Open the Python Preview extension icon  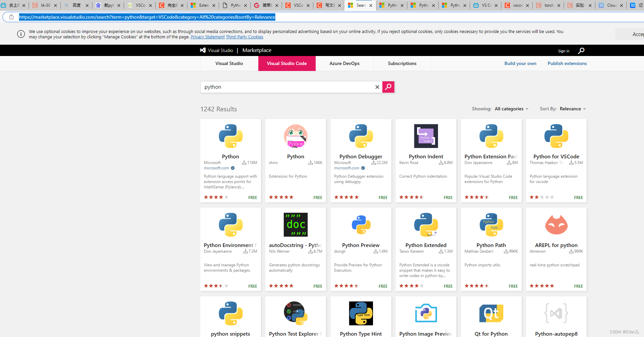pyautogui.click(x=361, y=225)
